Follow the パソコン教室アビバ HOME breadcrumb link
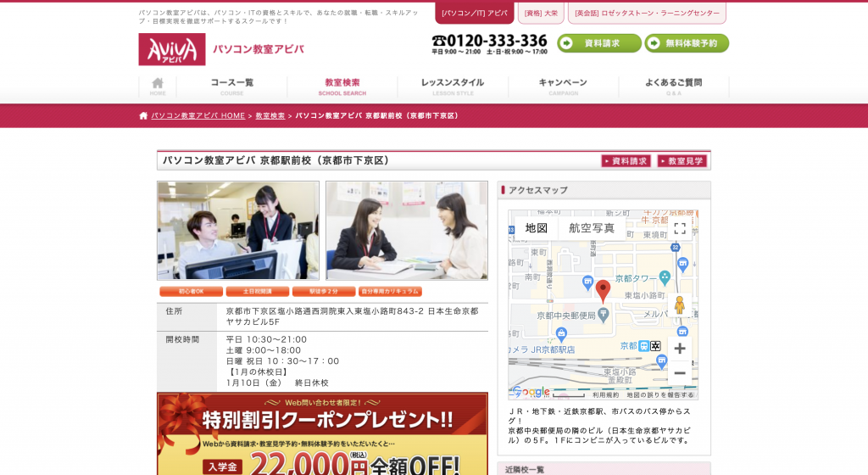This screenshot has width=868, height=475. (x=198, y=115)
